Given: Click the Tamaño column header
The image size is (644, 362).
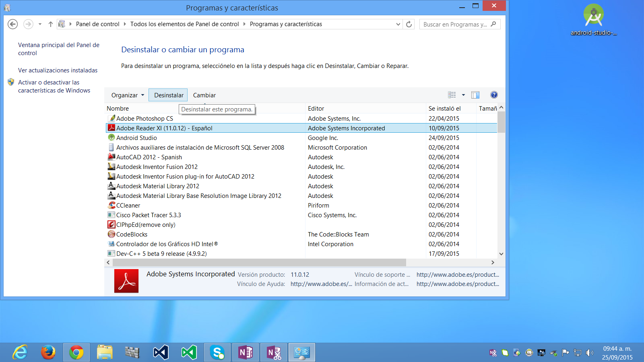Looking at the screenshot, I should tap(487, 109).
